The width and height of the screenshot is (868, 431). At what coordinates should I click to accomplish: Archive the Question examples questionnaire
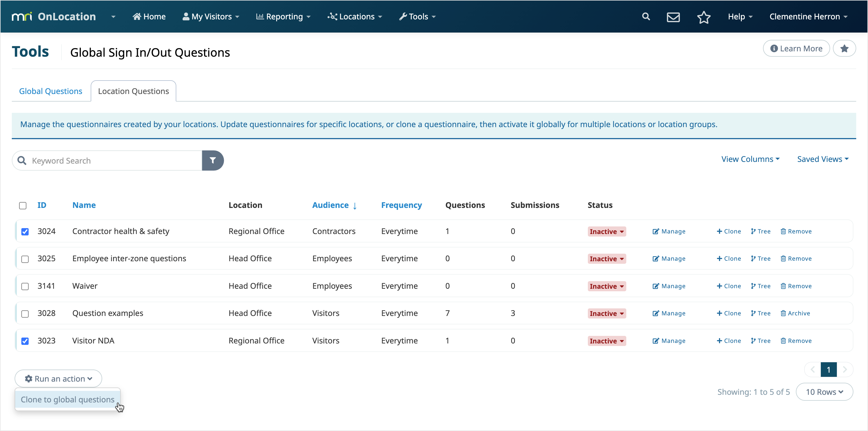pos(795,313)
